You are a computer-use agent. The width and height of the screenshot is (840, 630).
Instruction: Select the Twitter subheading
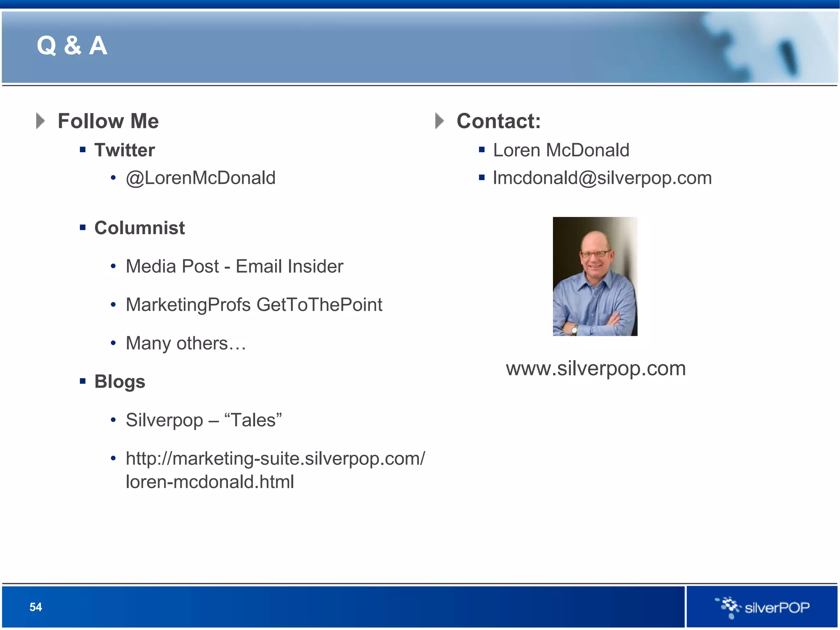(x=125, y=150)
